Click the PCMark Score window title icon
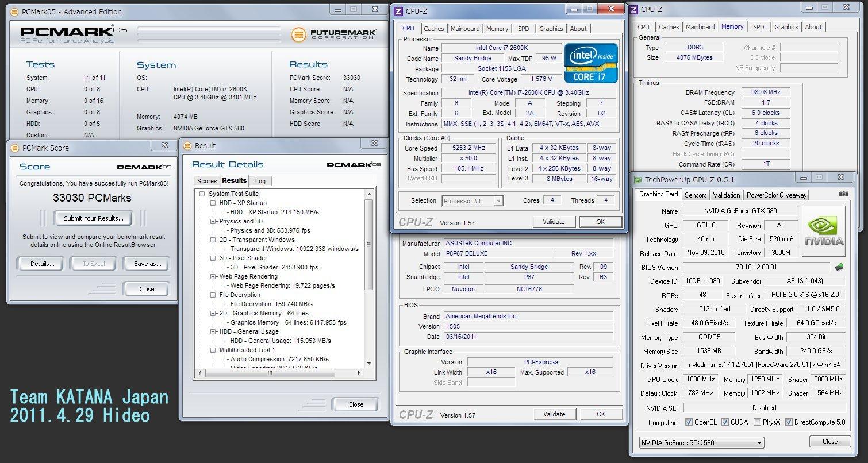The width and height of the screenshot is (868, 463). click(x=16, y=148)
